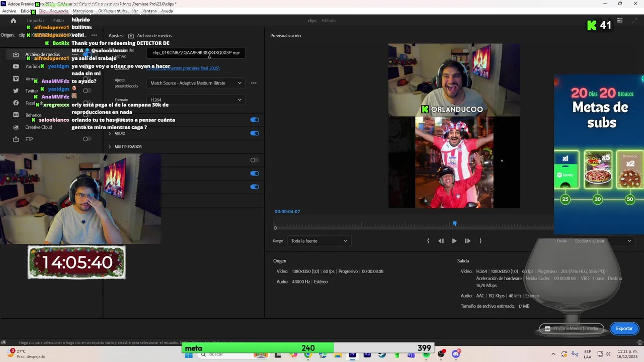
Task: Select the Facebook destination icon
Action: (16, 103)
